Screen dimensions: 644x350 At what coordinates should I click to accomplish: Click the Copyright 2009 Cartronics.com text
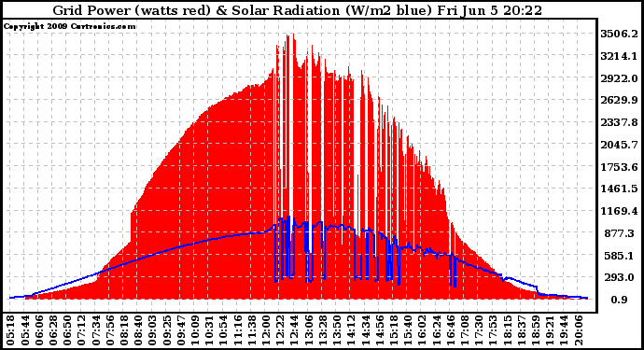[69, 26]
